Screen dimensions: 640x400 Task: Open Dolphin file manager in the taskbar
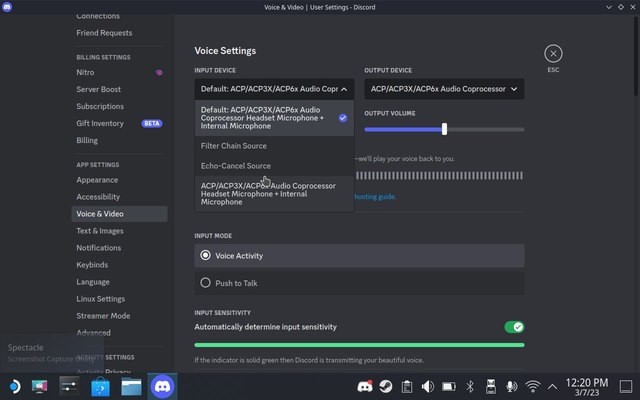click(131, 386)
